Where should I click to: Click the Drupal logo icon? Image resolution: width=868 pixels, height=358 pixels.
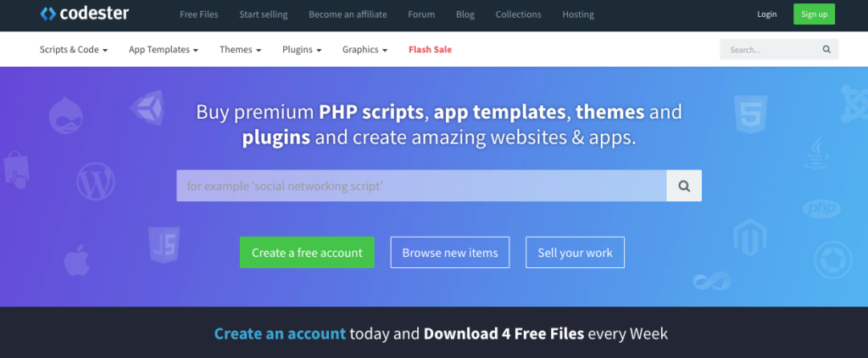click(x=66, y=115)
